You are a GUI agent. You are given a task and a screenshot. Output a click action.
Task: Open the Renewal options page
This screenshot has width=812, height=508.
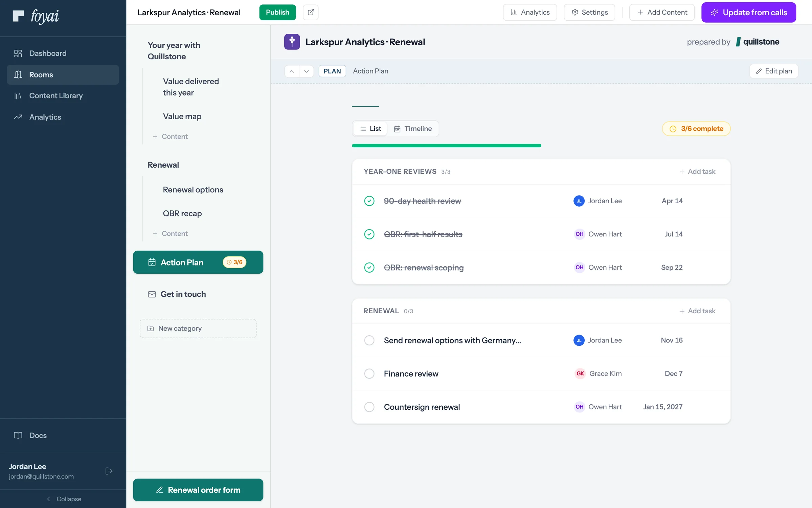pos(193,190)
